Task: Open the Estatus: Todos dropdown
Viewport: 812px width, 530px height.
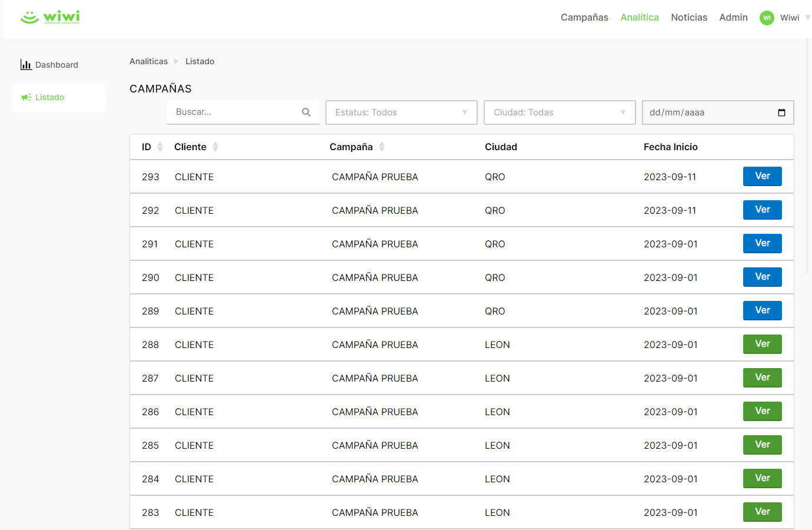Action: (401, 112)
